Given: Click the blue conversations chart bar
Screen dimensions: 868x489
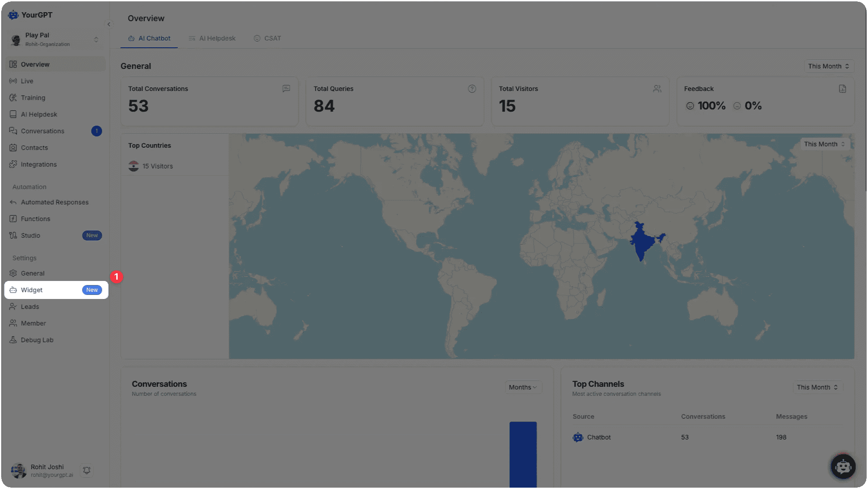Looking at the screenshot, I should pos(523,454).
